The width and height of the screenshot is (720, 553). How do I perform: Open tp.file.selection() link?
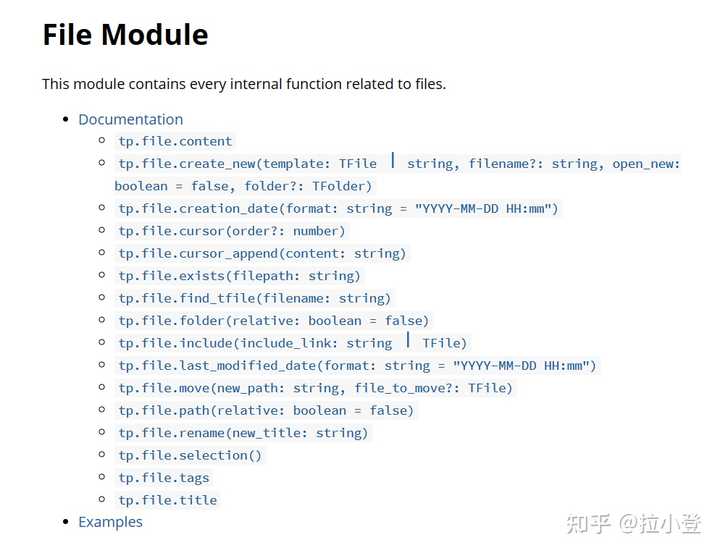[190, 455]
